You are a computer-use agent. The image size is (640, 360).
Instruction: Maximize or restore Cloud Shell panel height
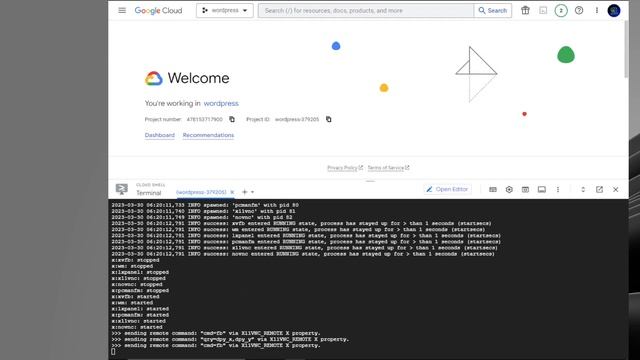583,189
